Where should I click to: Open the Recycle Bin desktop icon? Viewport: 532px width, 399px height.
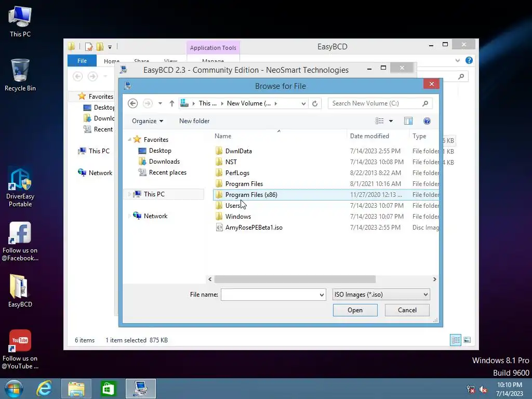20,75
